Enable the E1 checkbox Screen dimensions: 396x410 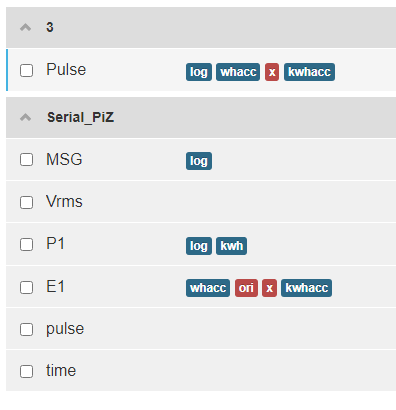tap(26, 287)
